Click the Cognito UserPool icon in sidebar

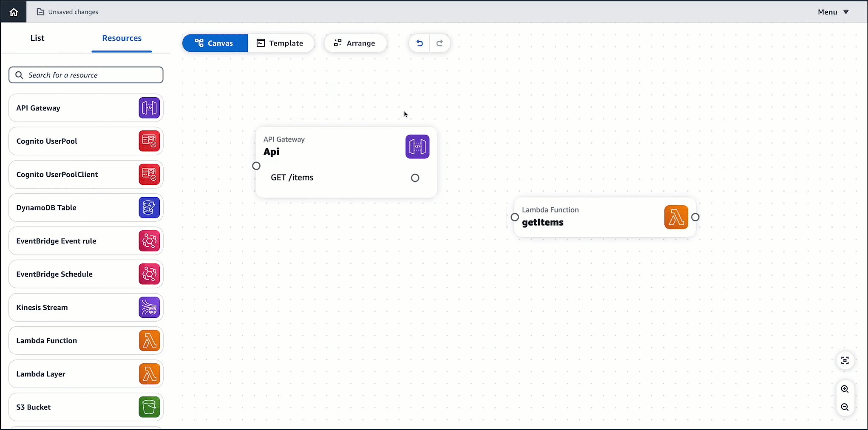(x=149, y=141)
